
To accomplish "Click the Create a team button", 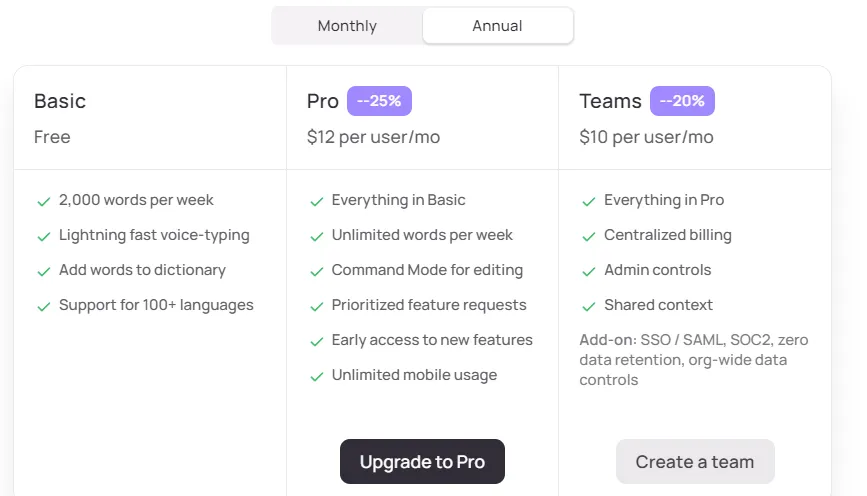I will tap(695, 462).
